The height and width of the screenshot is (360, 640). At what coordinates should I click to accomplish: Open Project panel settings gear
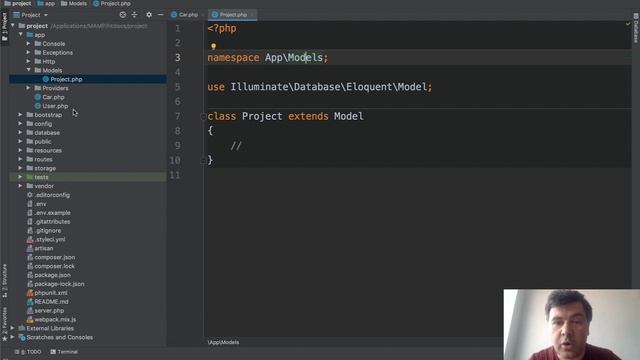149,15
